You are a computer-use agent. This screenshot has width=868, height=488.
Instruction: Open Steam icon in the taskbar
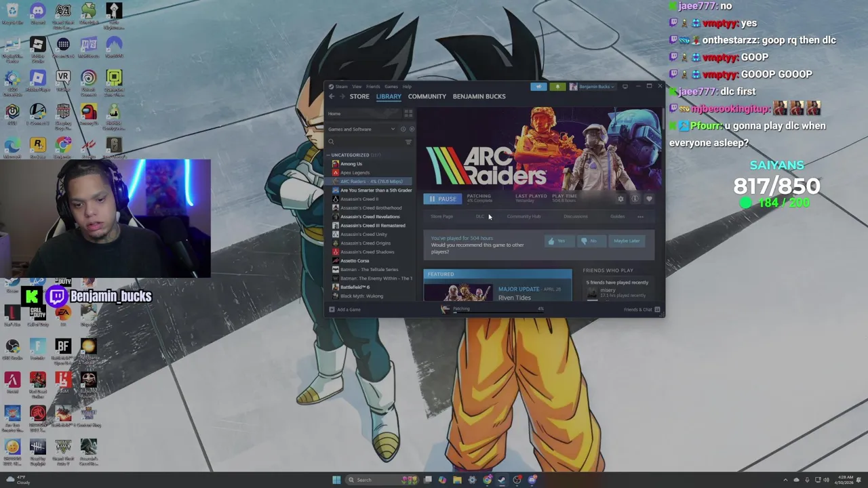502,480
